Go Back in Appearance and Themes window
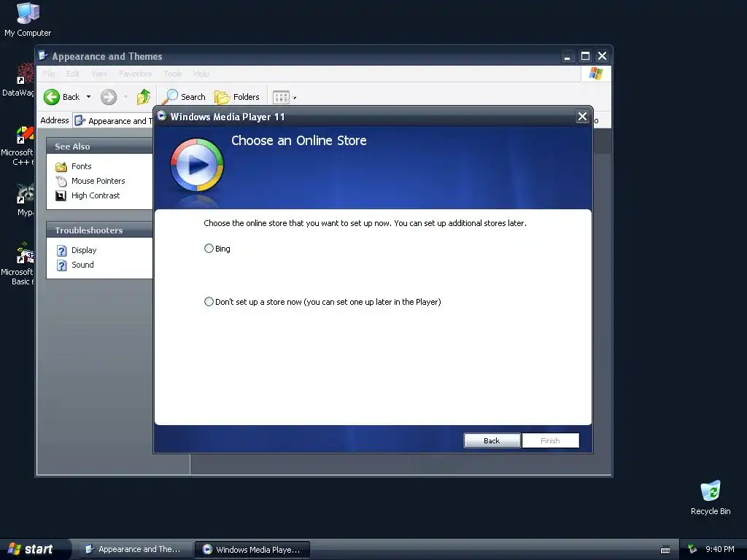The image size is (747, 560). pos(61,97)
